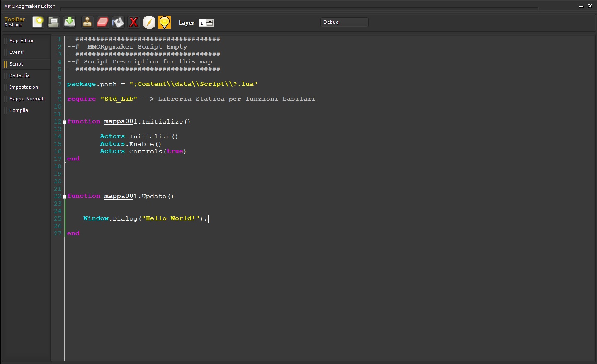Click the New file icon with star
The image size is (597, 364).
[38, 22]
